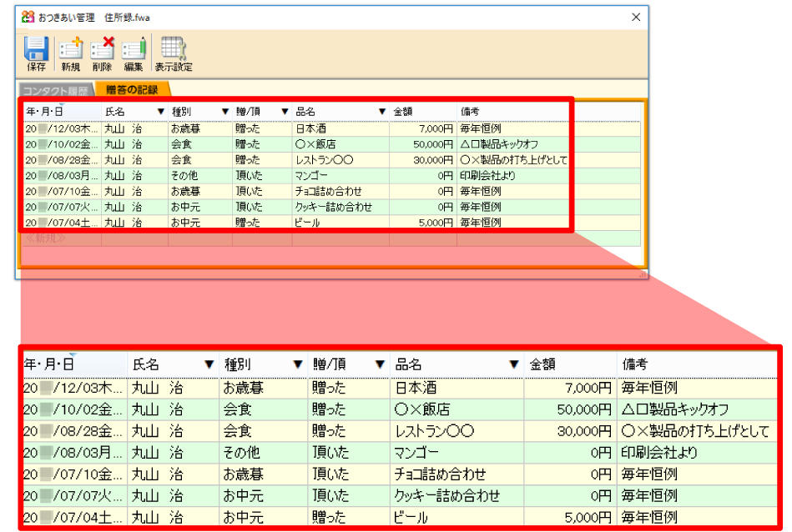Select the /07/07火 date cell in enlarged table
Screen dimensions: 792x532
pos(75,495)
